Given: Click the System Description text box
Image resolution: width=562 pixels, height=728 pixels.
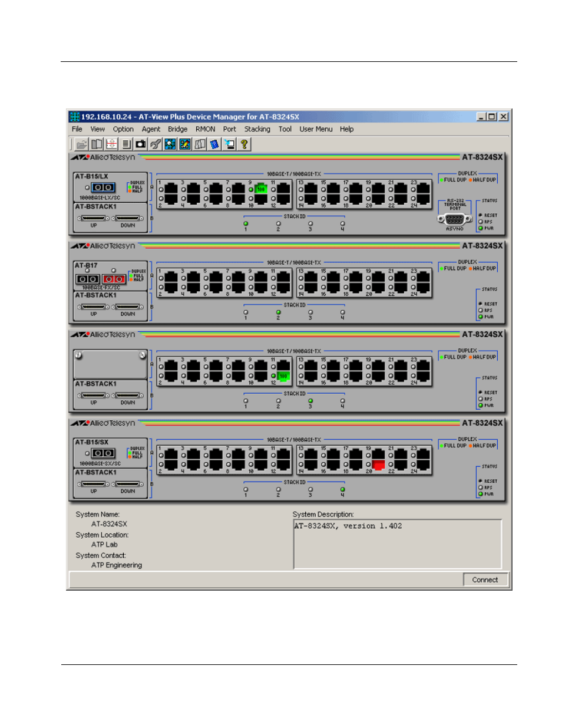Looking at the screenshot, I should click(398, 544).
